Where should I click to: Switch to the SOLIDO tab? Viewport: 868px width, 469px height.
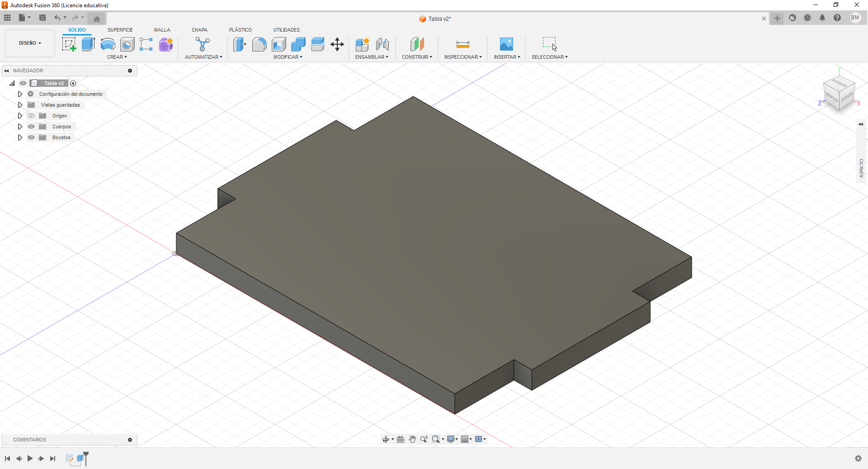[x=77, y=30]
